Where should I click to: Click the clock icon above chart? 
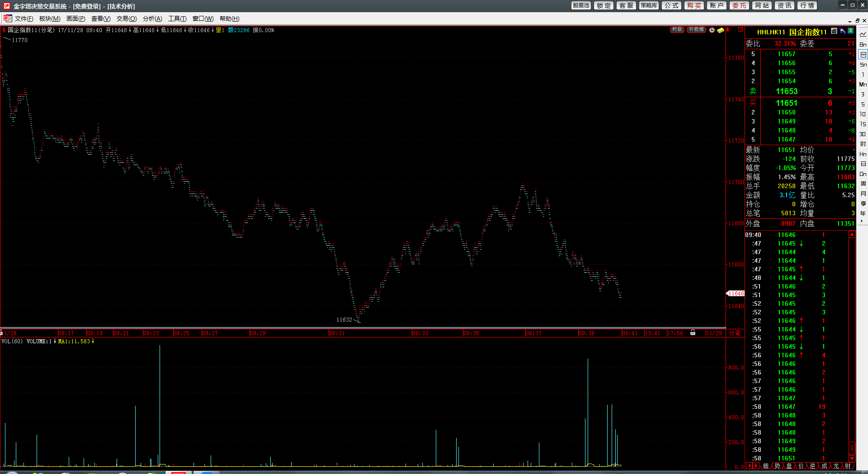712,30
